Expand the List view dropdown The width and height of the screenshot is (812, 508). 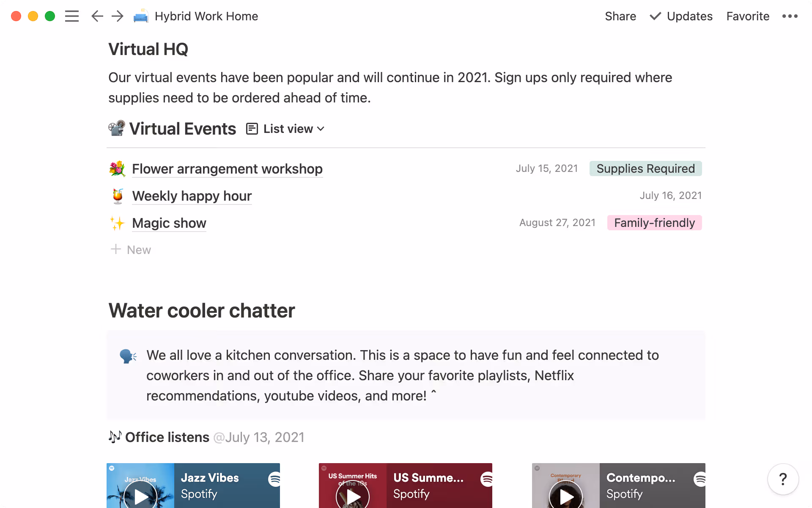tap(285, 129)
